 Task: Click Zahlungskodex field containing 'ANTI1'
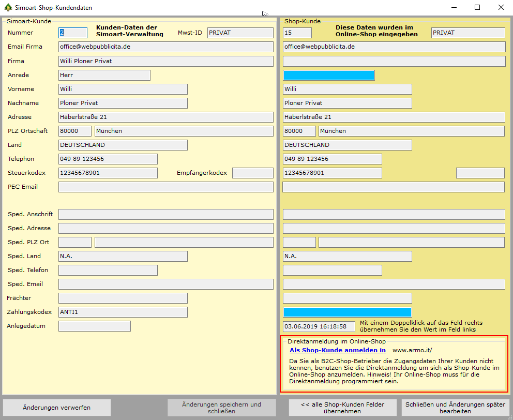[x=123, y=312]
